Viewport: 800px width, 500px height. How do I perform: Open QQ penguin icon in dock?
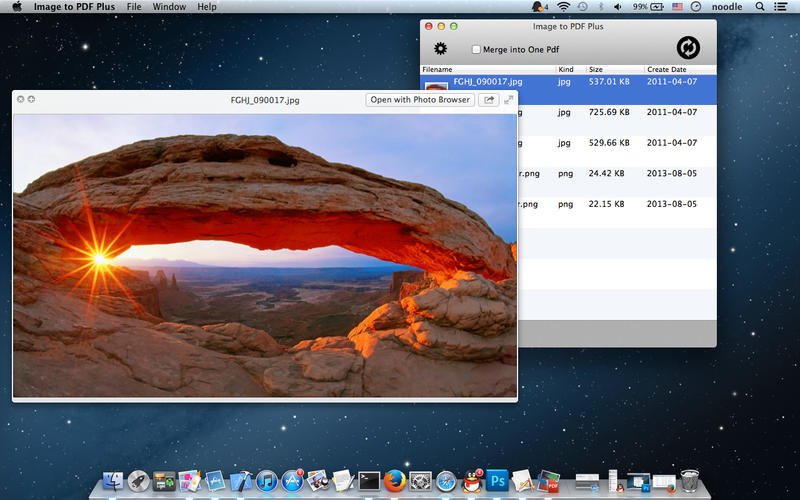[x=472, y=481]
